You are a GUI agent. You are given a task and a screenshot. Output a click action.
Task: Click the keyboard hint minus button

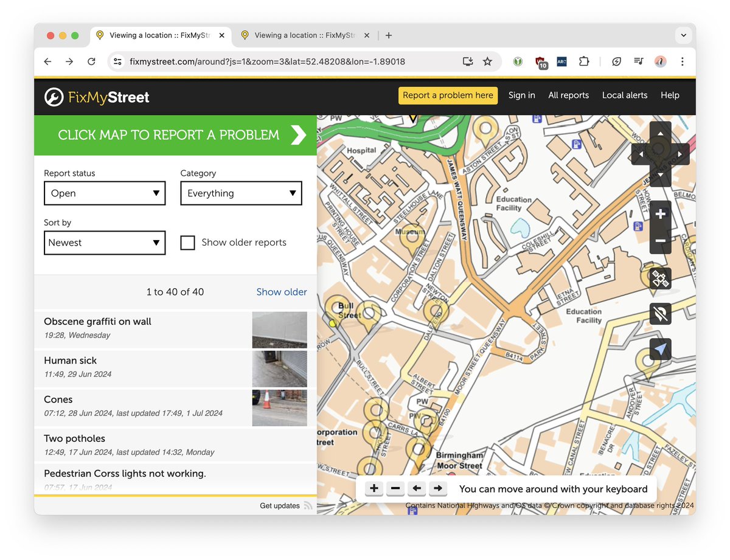[395, 488]
